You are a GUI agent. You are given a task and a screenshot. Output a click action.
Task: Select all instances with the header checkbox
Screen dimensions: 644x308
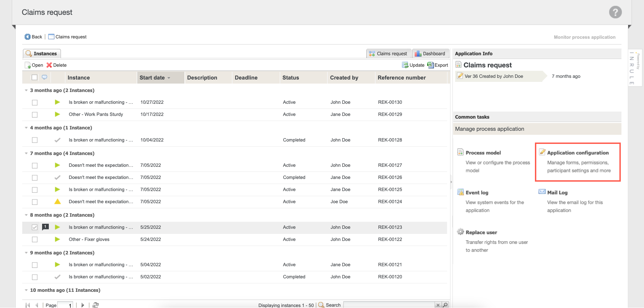click(35, 77)
